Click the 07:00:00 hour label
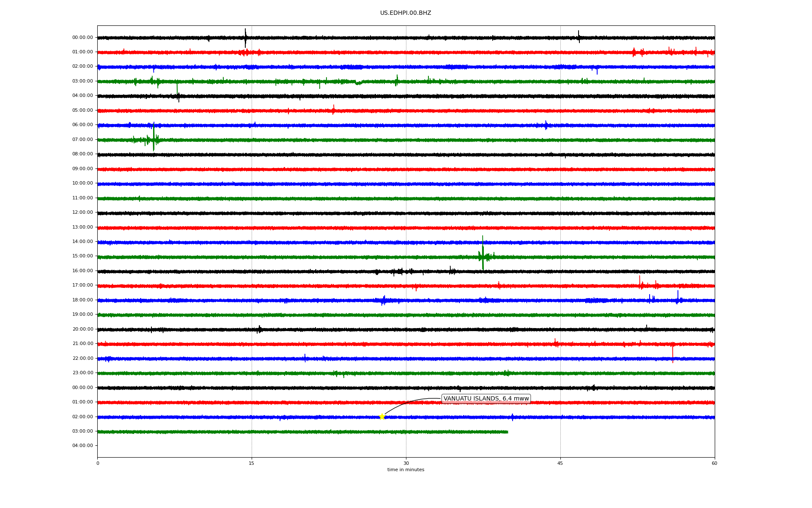Viewport: 812px width, 508px height. click(x=82, y=140)
